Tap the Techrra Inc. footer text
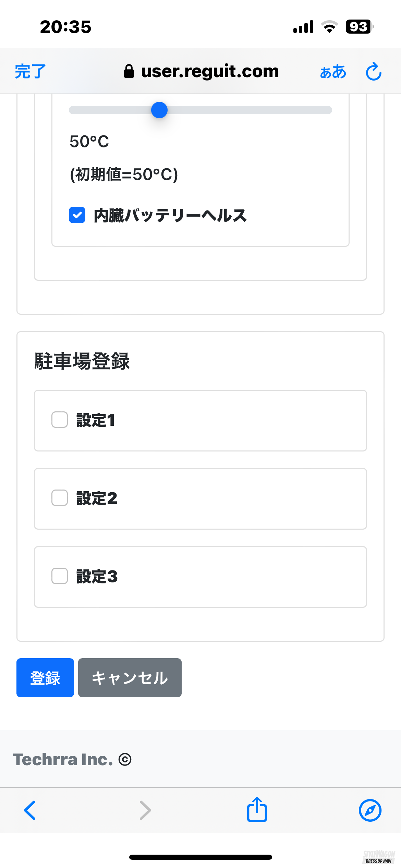This screenshot has height=868, width=401. 63,760
